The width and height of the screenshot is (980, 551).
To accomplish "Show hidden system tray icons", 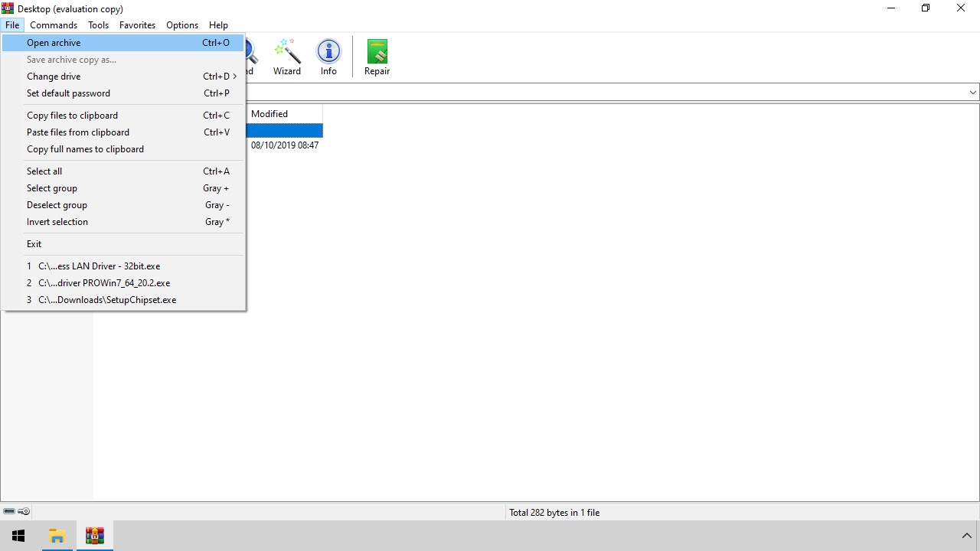I will pos(966,536).
